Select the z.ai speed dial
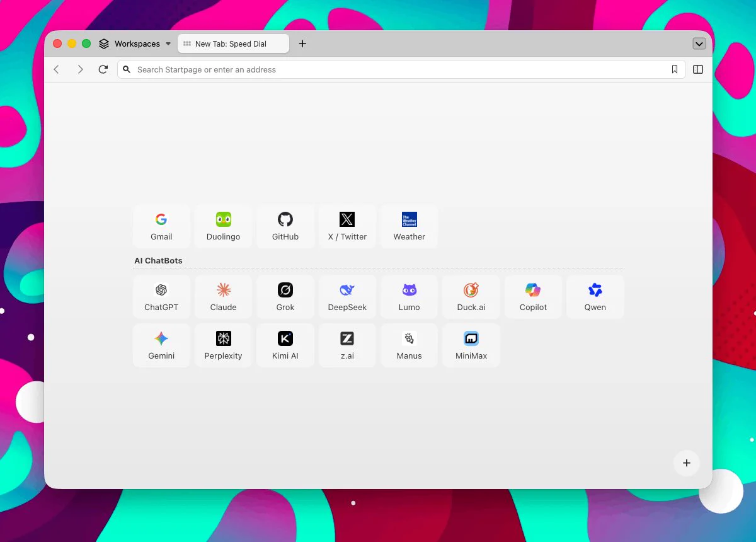The image size is (756, 542). tap(347, 345)
